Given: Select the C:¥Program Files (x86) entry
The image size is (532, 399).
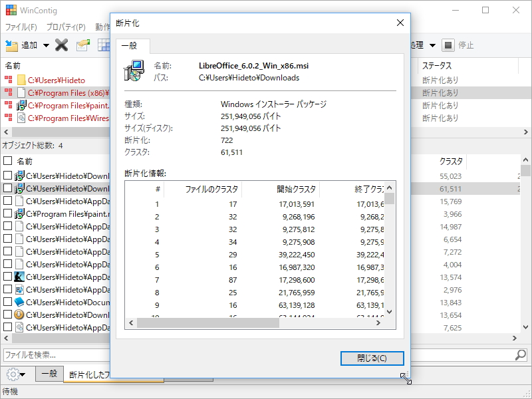Looking at the screenshot, I should tap(68, 93).
